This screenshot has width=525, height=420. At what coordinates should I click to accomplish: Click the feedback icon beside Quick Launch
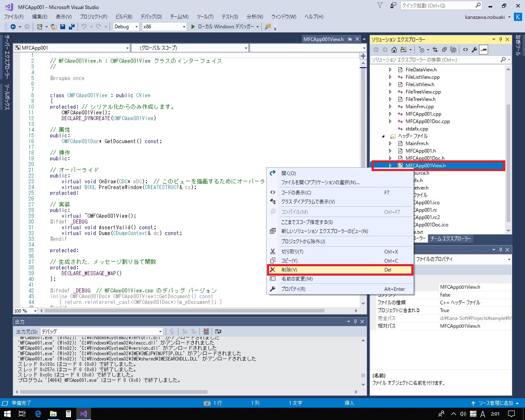[393, 6]
